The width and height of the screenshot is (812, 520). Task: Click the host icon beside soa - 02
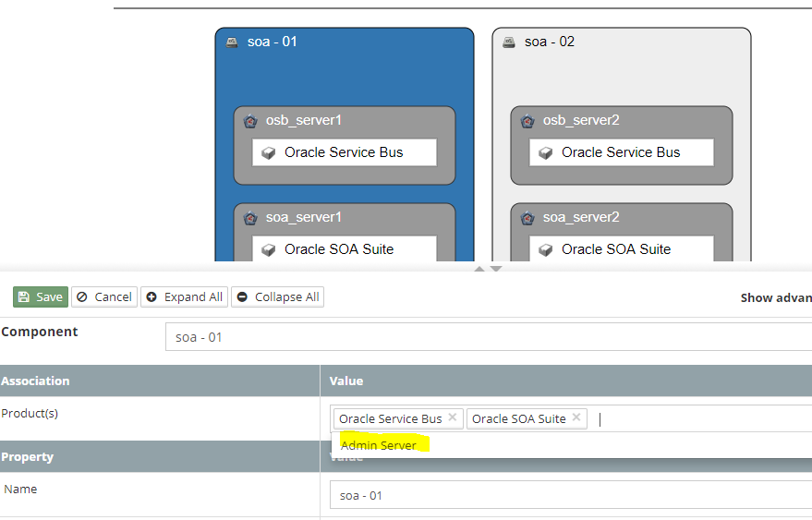[509, 42]
